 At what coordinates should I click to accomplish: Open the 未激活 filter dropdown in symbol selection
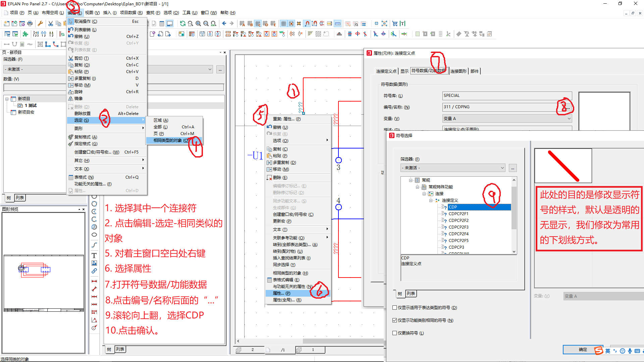pos(502,168)
